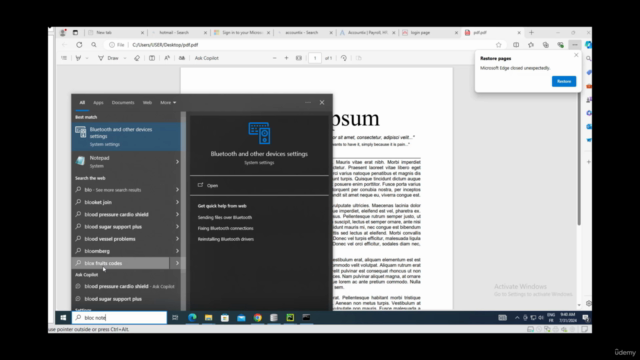This screenshot has width=640, height=360.
Task: Open the Highlight tool in PDF toolbar
Action: pos(78,58)
